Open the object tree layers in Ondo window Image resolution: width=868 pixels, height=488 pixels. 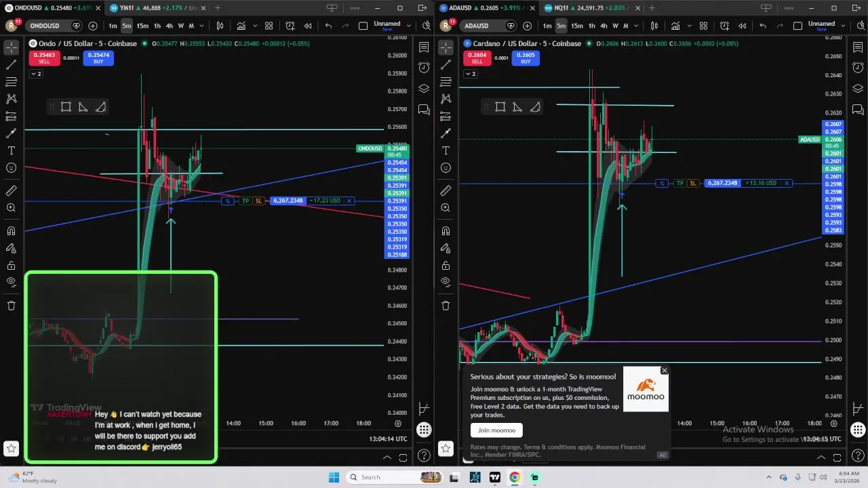424,89
